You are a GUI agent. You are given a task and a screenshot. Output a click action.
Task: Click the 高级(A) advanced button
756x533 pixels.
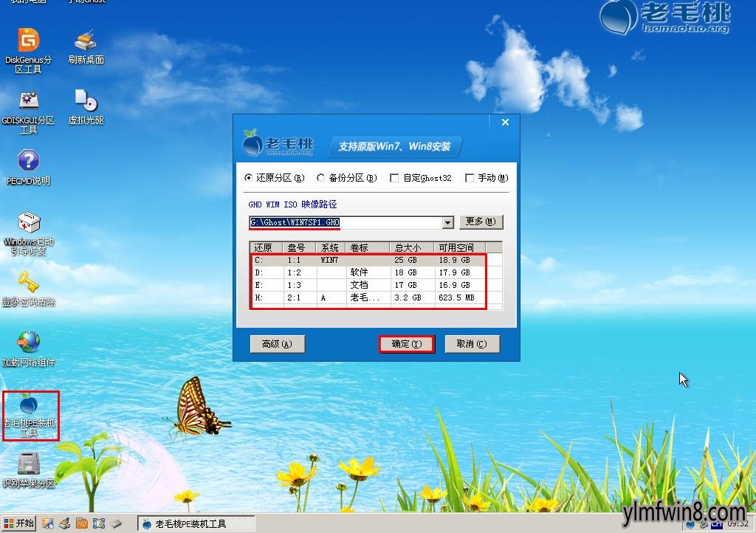[278, 343]
